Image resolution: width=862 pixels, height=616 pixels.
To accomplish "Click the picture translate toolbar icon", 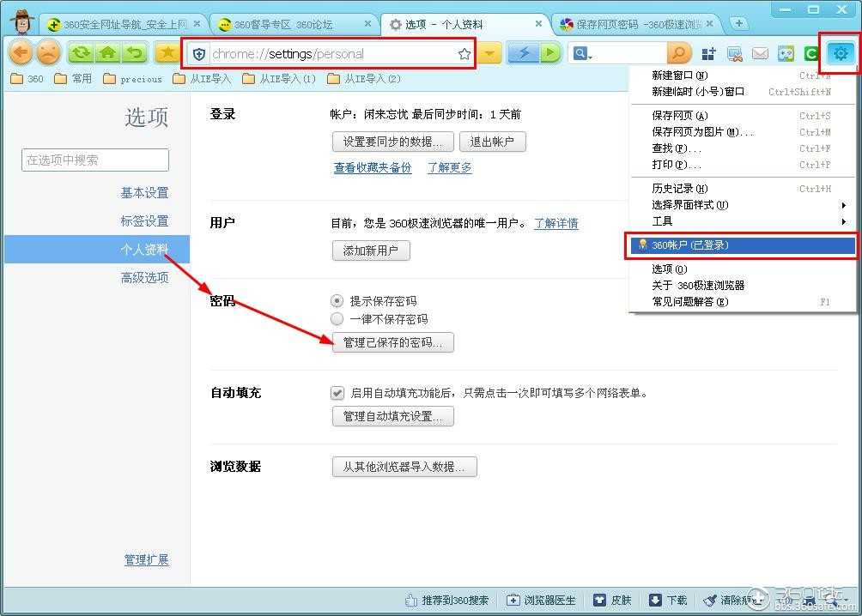I will point(786,54).
